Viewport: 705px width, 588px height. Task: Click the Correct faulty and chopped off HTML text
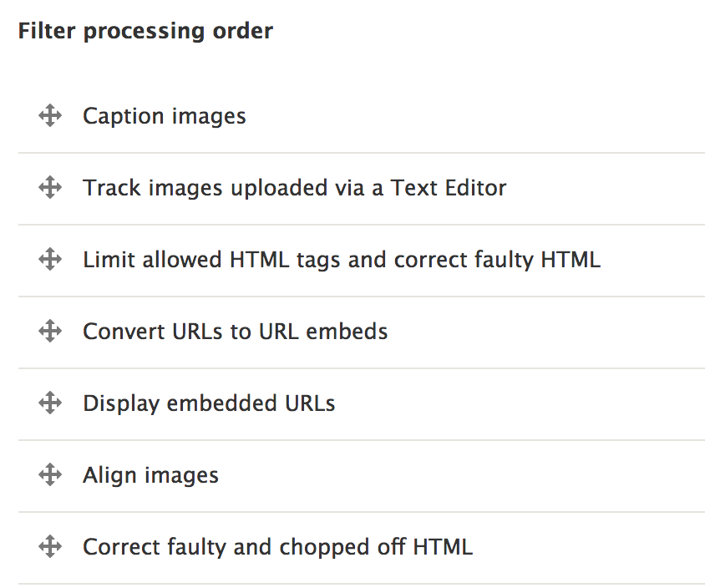(x=278, y=547)
